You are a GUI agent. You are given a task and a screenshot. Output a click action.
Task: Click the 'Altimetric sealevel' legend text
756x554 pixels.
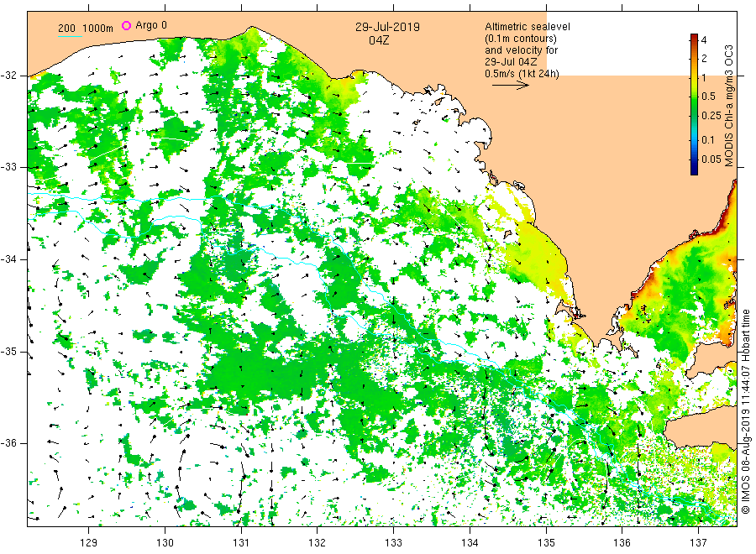[x=527, y=27]
